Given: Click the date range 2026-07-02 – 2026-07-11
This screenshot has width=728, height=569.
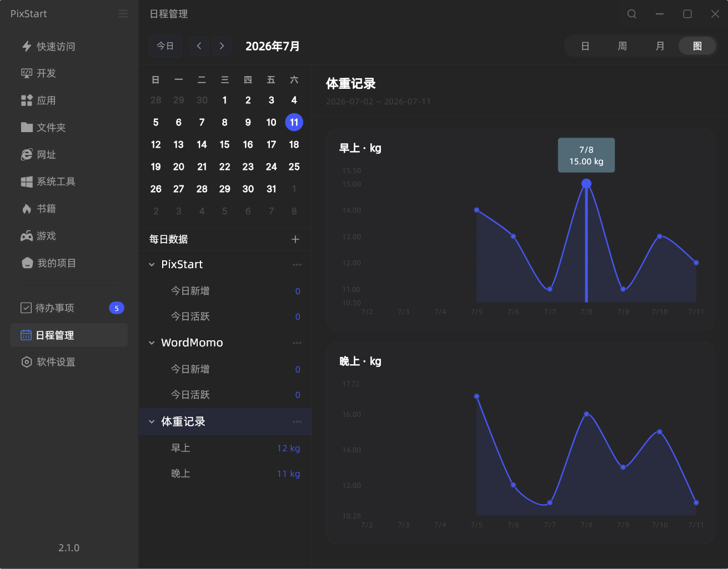Looking at the screenshot, I should [378, 102].
